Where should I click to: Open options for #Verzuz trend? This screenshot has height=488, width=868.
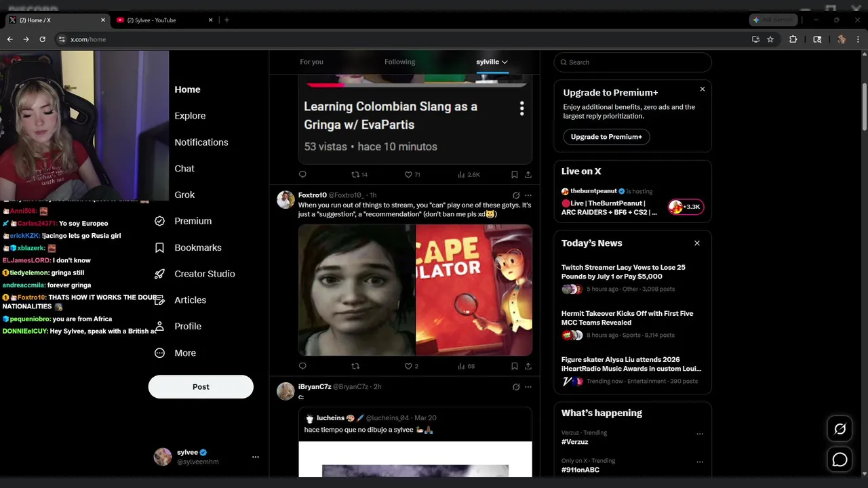pyautogui.click(x=700, y=434)
